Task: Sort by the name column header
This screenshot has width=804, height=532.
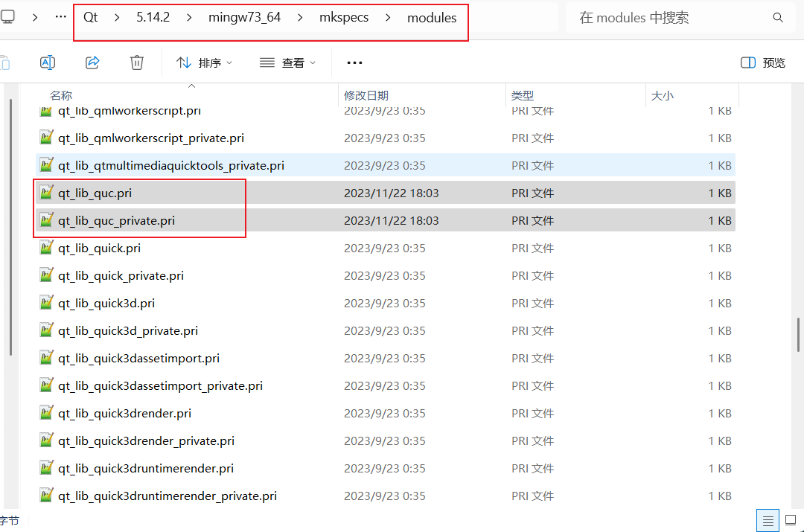Action: pyautogui.click(x=61, y=95)
